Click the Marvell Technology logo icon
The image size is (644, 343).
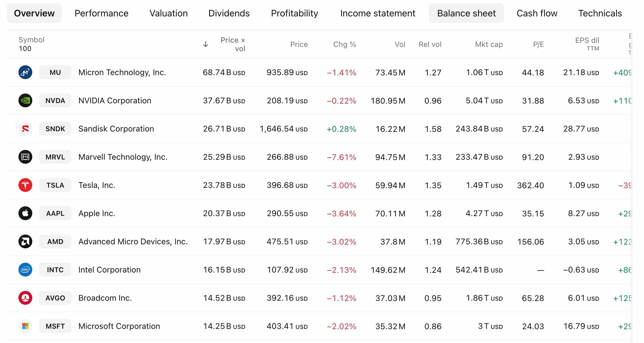25,157
